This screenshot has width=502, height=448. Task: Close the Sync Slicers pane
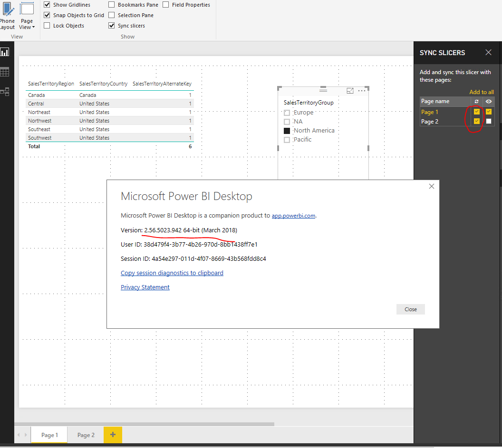coord(488,52)
